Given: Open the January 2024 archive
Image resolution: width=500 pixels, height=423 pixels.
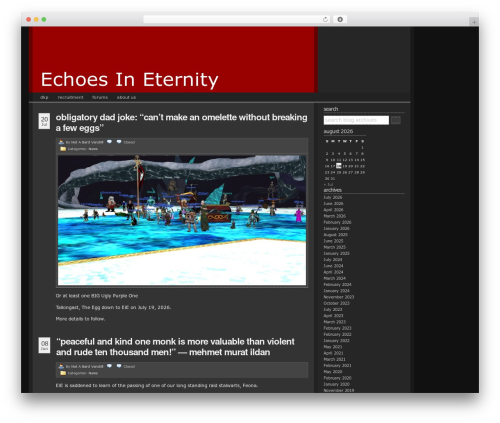Looking at the screenshot, I should (x=336, y=291).
